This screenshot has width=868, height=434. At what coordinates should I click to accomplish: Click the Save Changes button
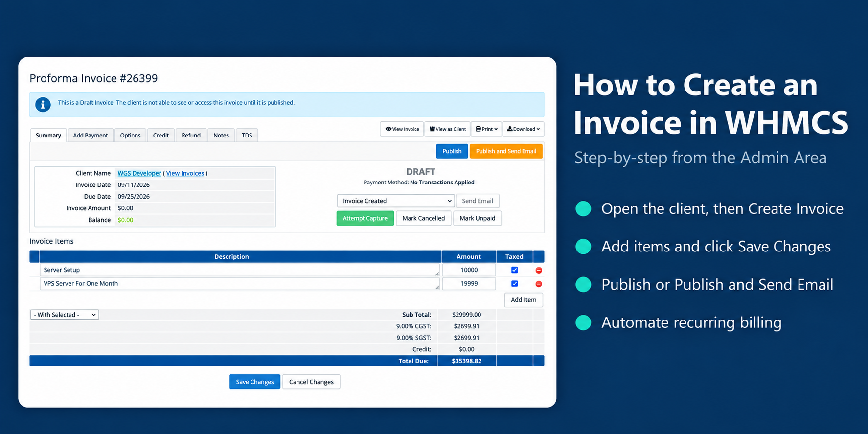pos(255,382)
